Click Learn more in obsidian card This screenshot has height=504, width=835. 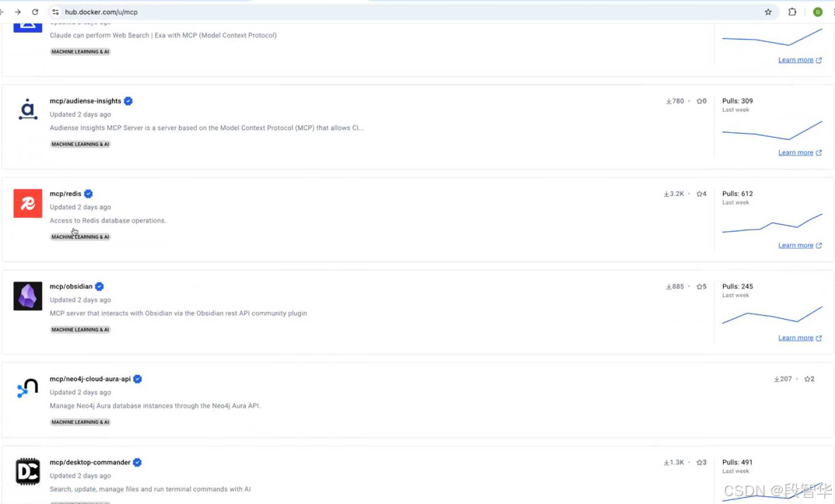point(800,338)
